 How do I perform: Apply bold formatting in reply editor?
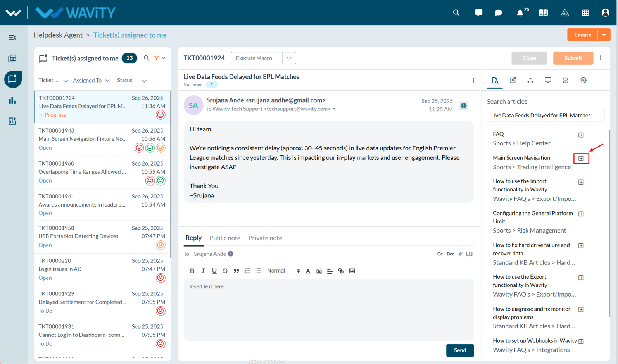[192, 271]
